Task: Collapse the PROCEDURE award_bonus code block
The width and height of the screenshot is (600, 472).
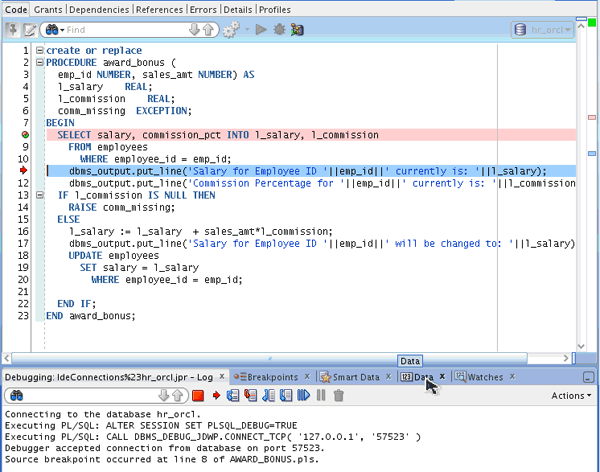Action: pos(39,62)
